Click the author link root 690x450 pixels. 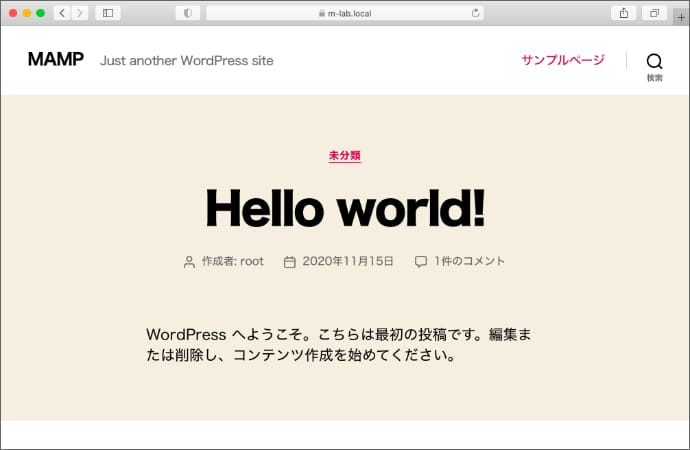point(252,262)
